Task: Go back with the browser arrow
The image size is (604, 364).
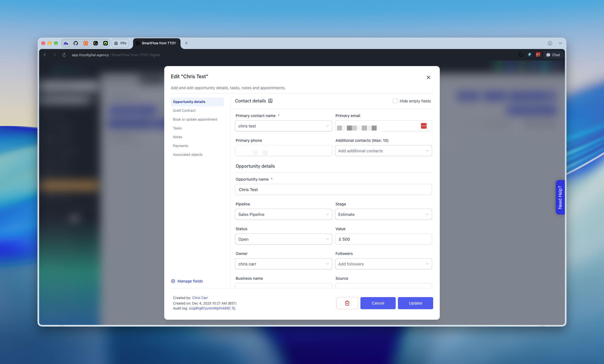Action: 45,55
